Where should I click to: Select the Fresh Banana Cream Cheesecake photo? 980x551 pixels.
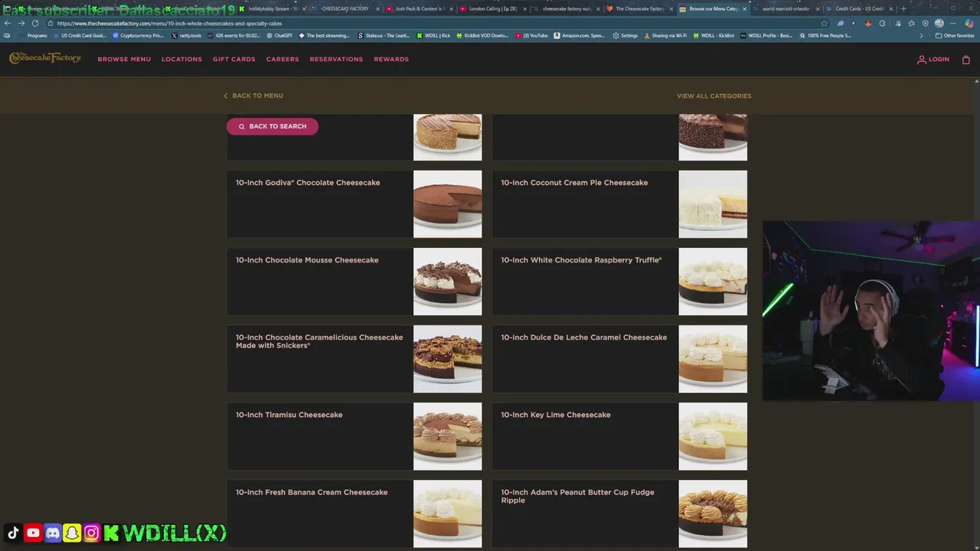point(448,514)
